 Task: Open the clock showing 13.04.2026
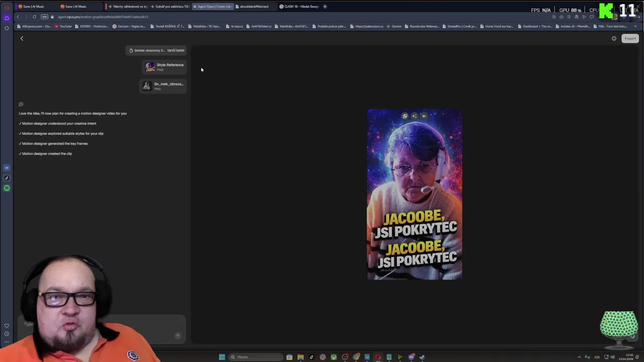click(x=626, y=357)
